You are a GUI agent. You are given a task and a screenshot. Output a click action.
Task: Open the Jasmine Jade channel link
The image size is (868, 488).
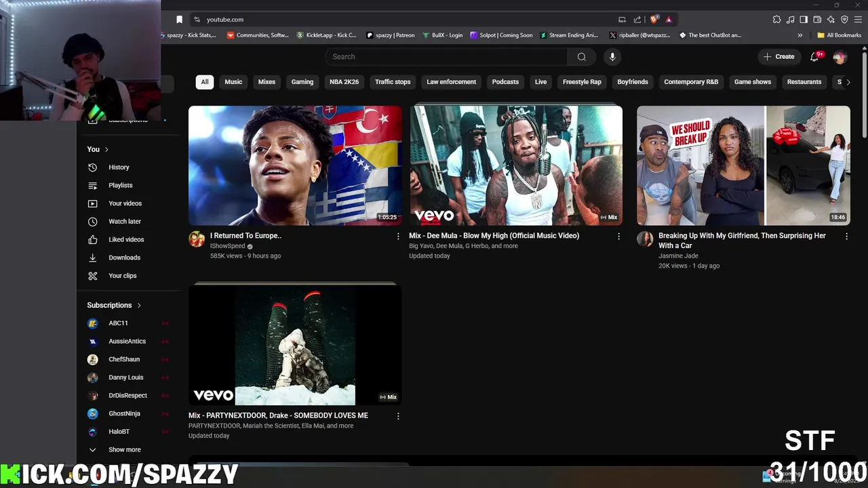678,256
